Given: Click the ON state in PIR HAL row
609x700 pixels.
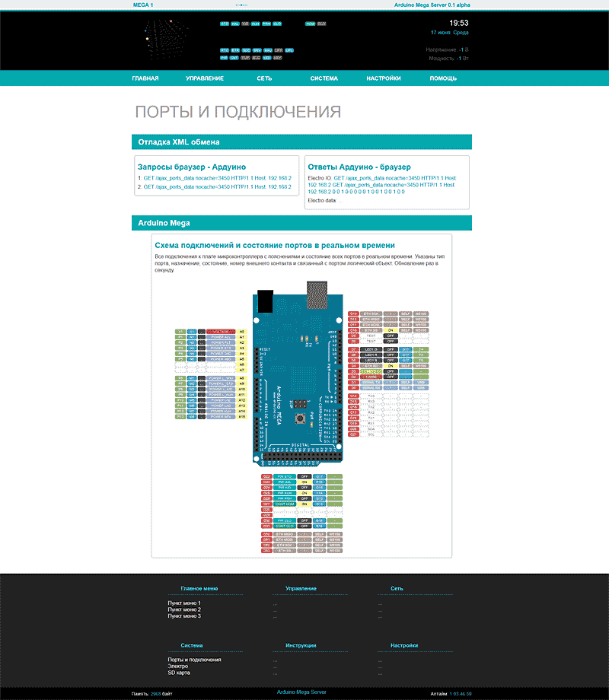Looking at the screenshot, I should click(304, 482).
